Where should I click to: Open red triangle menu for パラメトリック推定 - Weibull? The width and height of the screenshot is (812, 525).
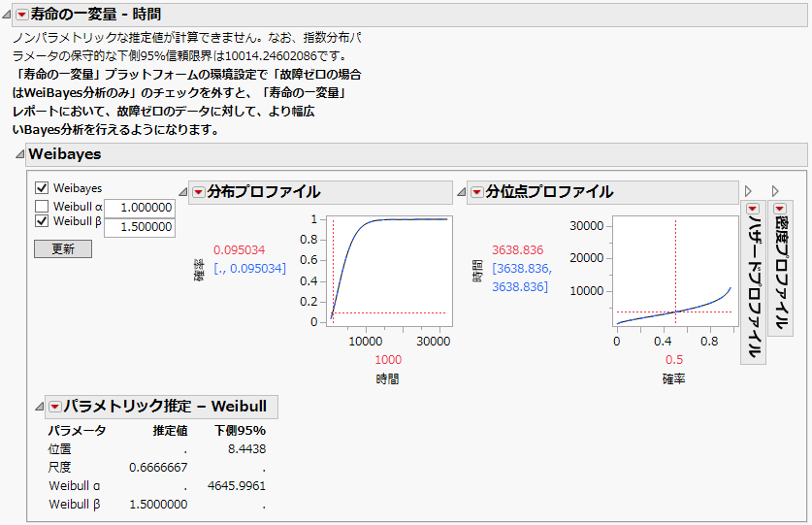coord(55,407)
